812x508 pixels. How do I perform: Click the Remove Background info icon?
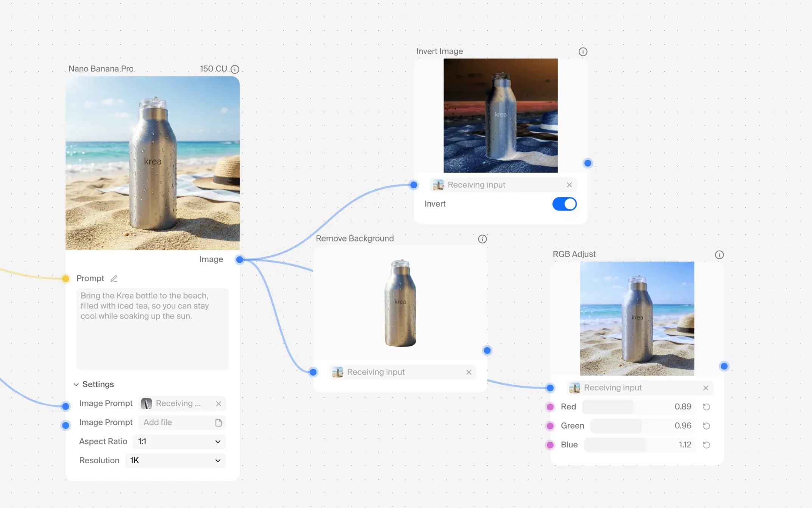(x=482, y=239)
